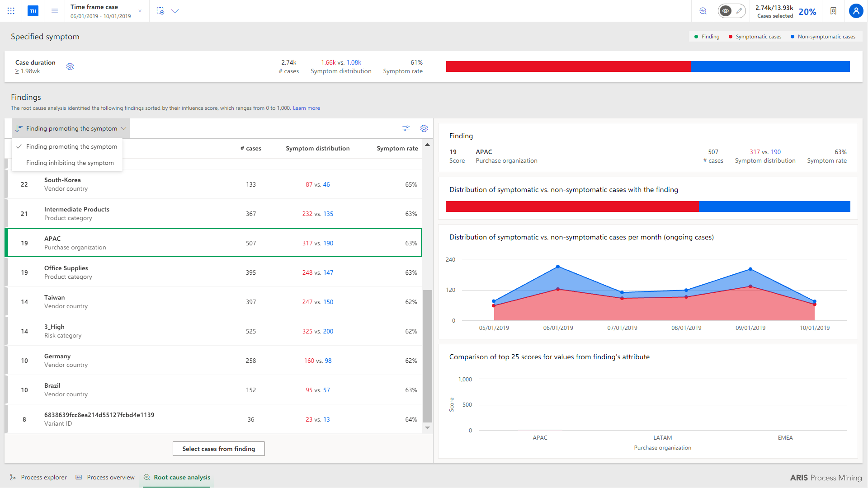Toggle Symptomatic cases legend entry
The width and height of the screenshot is (868, 488).
755,37
